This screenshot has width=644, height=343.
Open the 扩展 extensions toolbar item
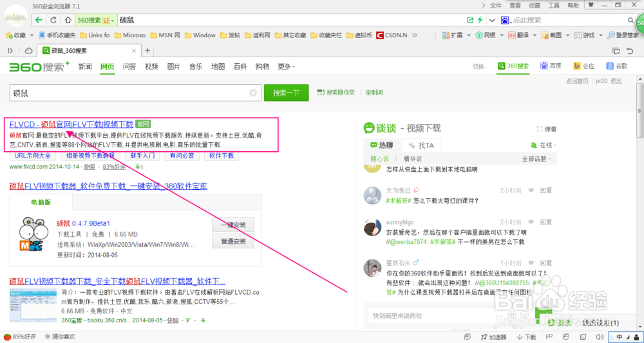(453, 35)
